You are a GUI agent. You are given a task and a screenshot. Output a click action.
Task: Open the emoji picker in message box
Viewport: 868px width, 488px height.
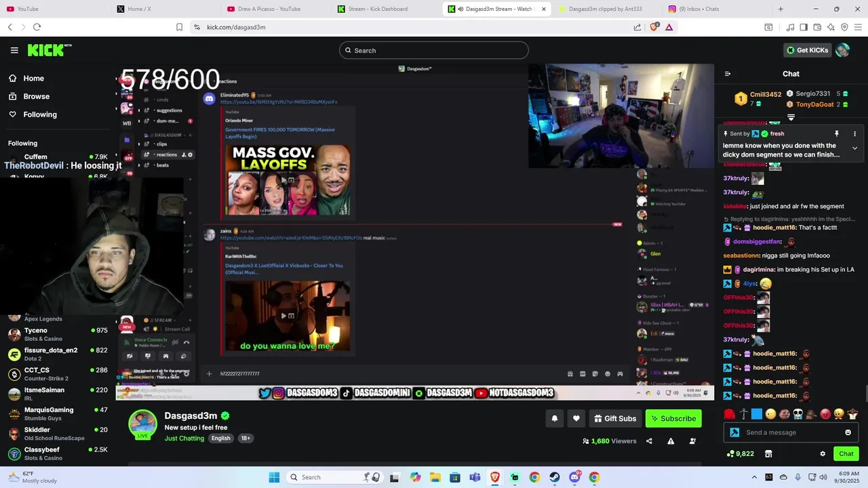(x=848, y=432)
